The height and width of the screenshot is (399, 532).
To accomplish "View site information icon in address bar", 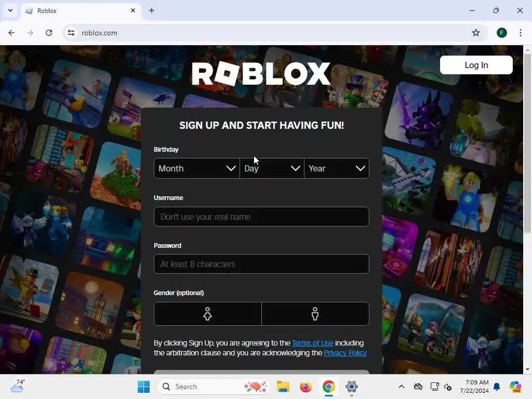I will click(x=71, y=33).
